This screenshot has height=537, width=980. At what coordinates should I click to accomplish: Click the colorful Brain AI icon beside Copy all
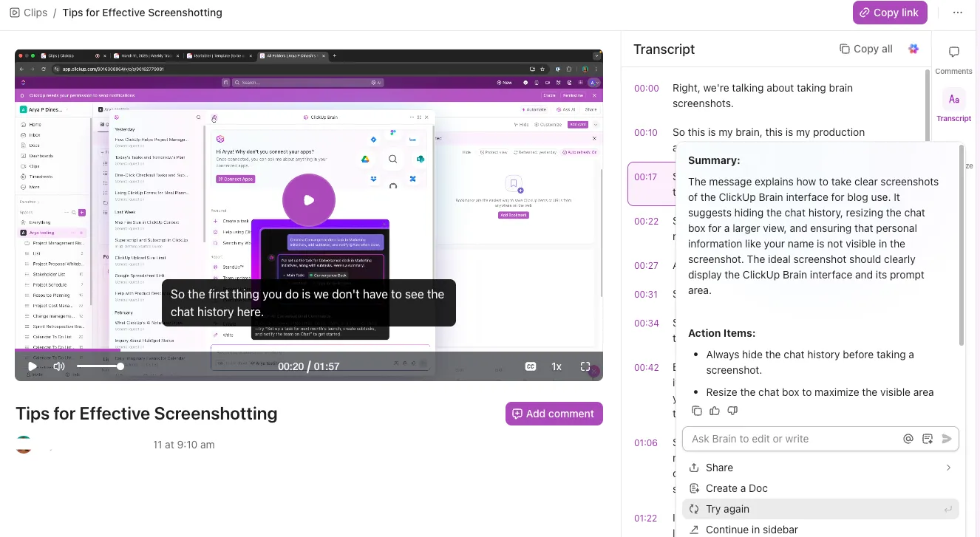(x=913, y=49)
